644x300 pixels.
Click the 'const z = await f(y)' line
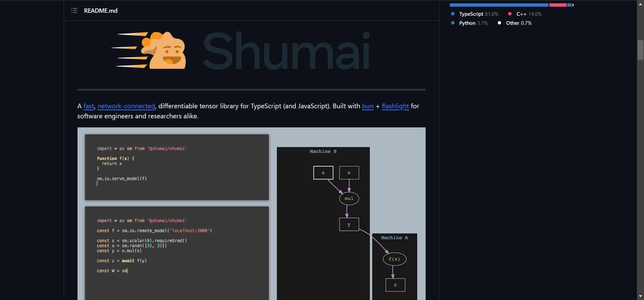(x=122, y=261)
